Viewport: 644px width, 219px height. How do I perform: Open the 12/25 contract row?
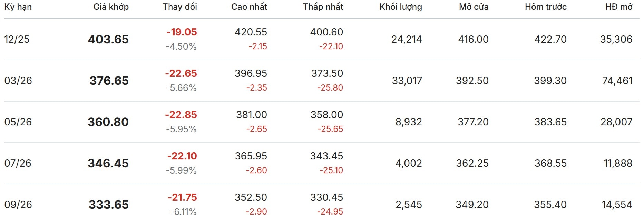pos(17,39)
